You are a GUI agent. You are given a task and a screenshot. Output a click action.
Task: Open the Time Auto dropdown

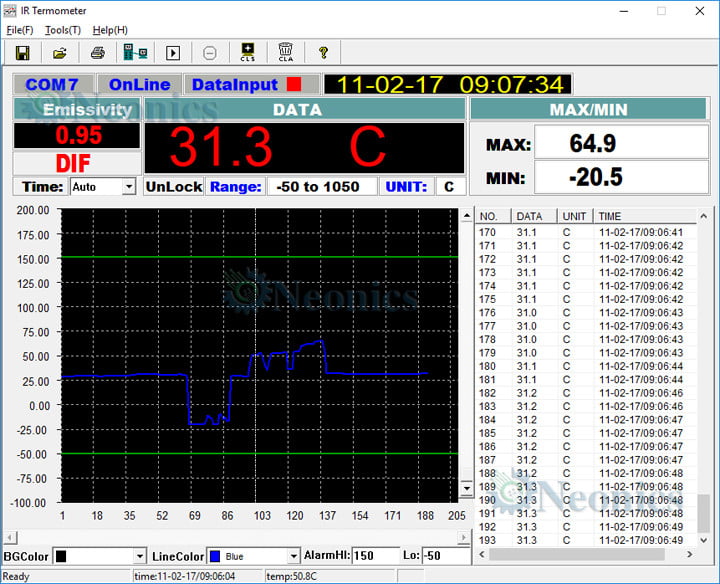129,187
